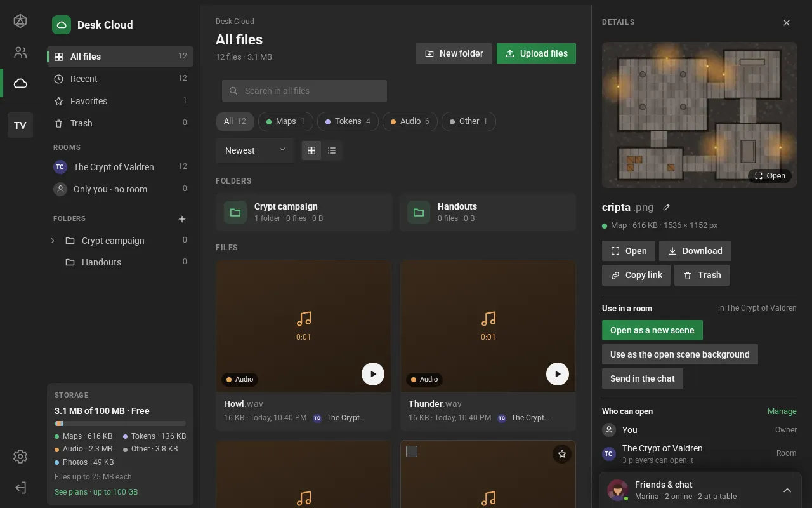Open the Newest sort dropdown
The image size is (812, 508).
(x=255, y=150)
